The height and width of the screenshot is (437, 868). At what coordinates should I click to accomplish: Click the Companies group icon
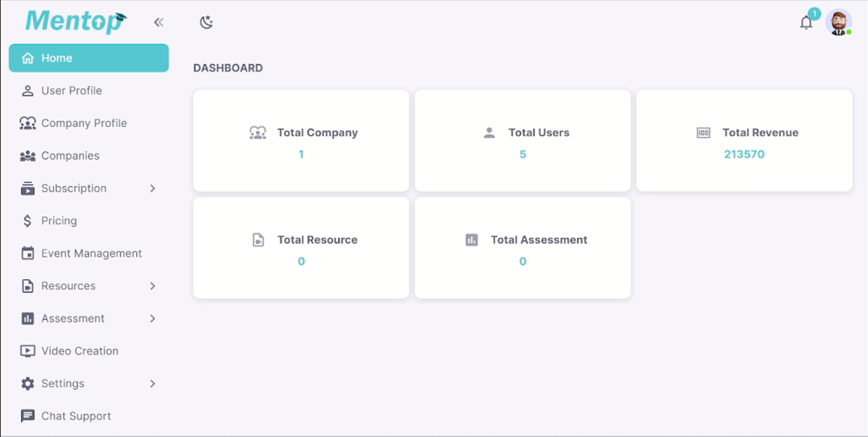pyautogui.click(x=28, y=156)
